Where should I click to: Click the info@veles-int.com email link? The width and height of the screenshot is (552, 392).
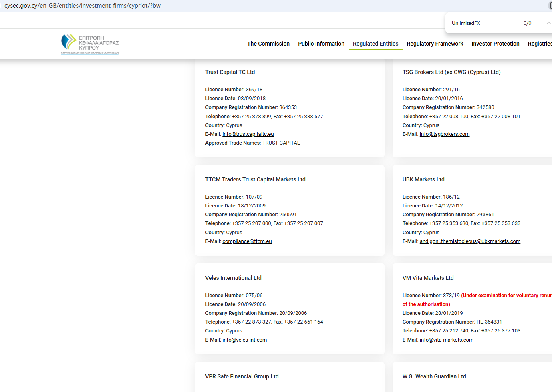tap(244, 340)
